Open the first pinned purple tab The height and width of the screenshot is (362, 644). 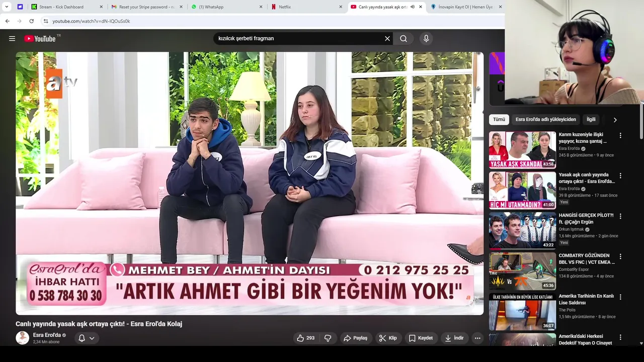(x=20, y=7)
